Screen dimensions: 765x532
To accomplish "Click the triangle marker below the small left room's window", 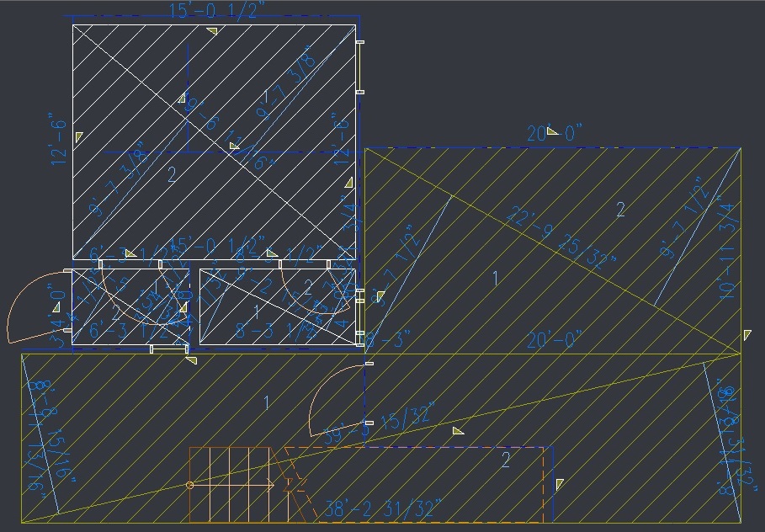I will click(x=191, y=360).
